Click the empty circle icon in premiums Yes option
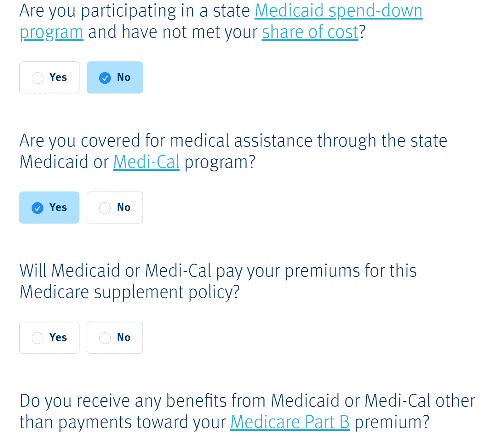Image resolution: width=504 pixels, height=444 pixels. (37, 338)
